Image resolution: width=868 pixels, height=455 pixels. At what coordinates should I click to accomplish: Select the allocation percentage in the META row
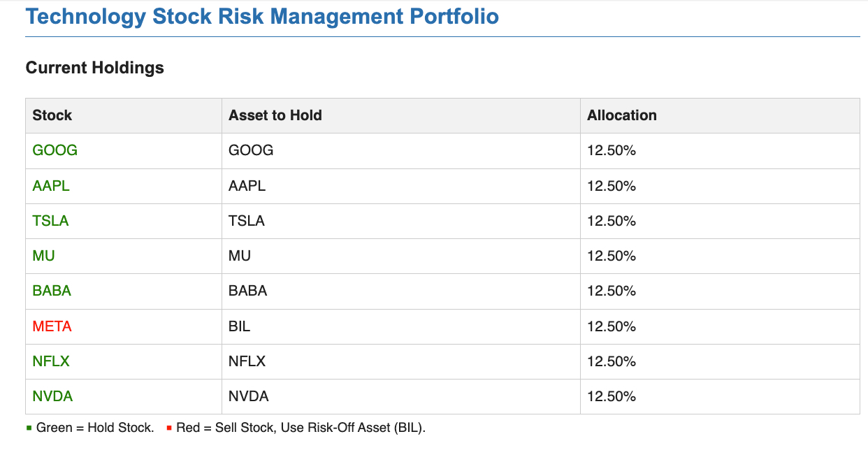(x=611, y=326)
